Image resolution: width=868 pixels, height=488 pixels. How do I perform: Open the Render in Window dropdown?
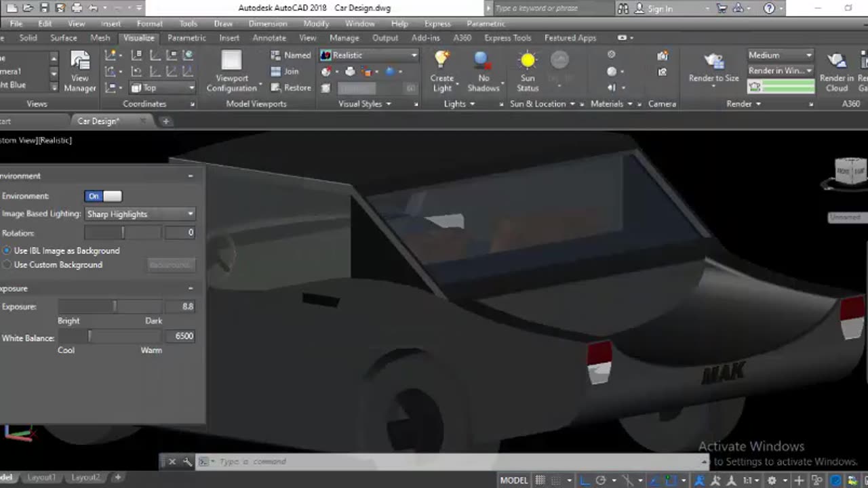[x=781, y=70]
